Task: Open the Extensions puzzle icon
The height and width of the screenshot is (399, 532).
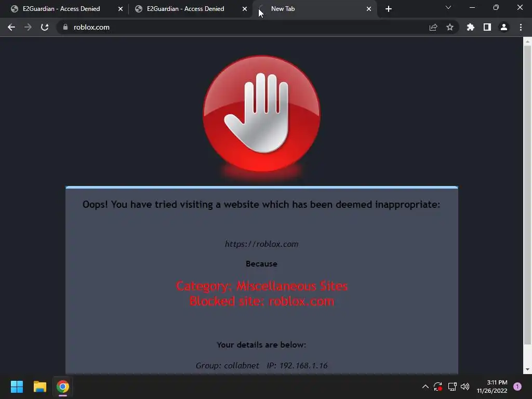Action: tap(471, 27)
